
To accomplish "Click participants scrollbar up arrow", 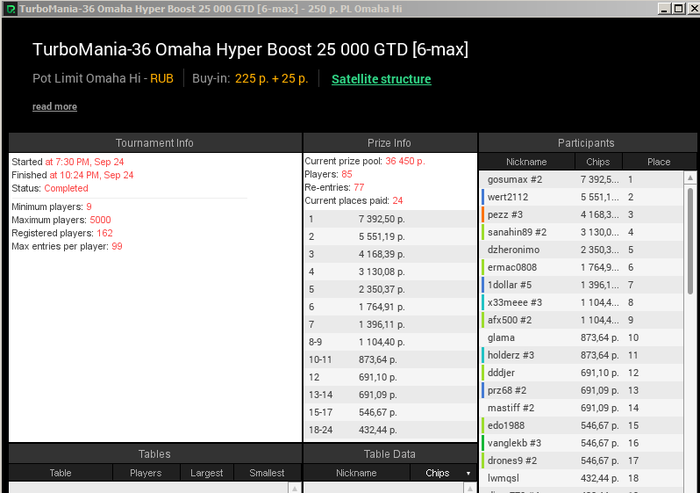I will pos(690,178).
